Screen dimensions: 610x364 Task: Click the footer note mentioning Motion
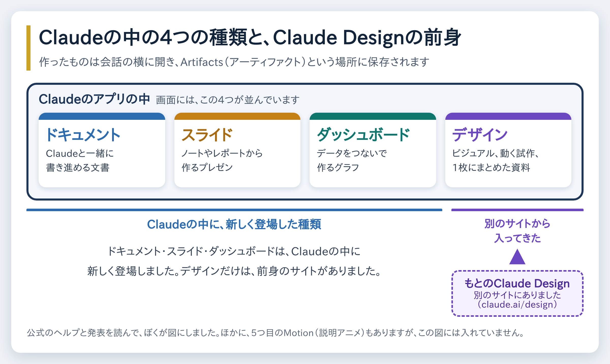[276, 333]
